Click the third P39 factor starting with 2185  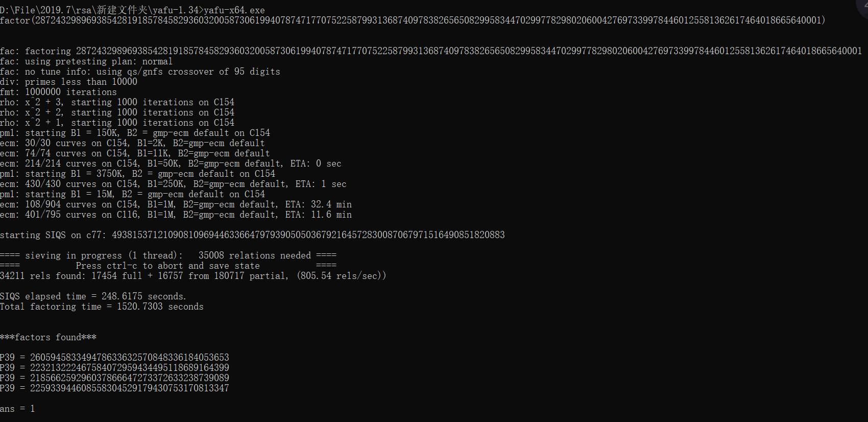click(129, 378)
